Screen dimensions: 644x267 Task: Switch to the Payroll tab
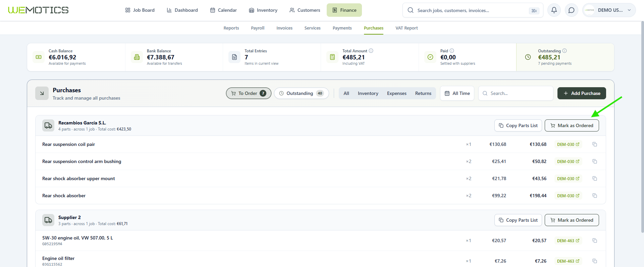pyautogui.click(x=258, y=28)
